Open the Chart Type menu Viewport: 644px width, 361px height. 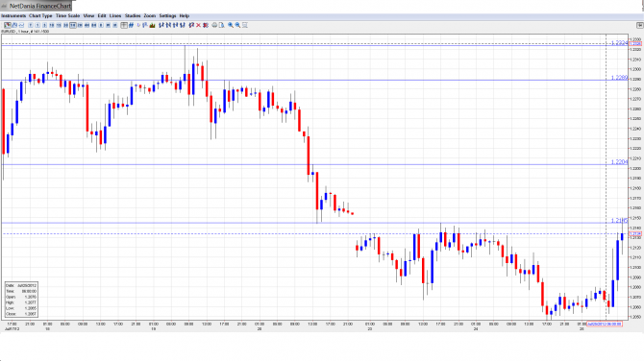pos(40,16)
